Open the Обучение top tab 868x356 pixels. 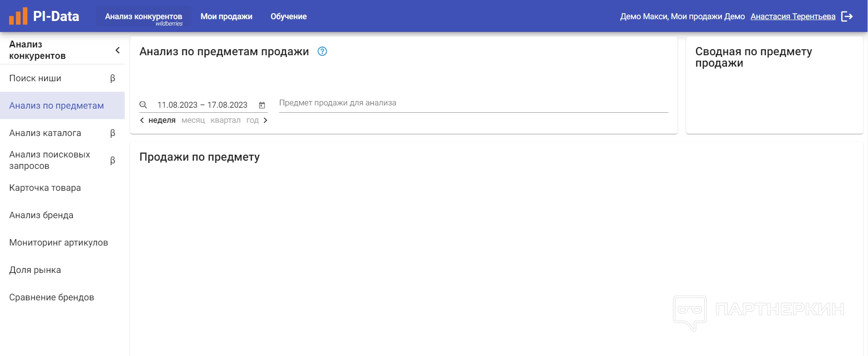pos(289,16)
